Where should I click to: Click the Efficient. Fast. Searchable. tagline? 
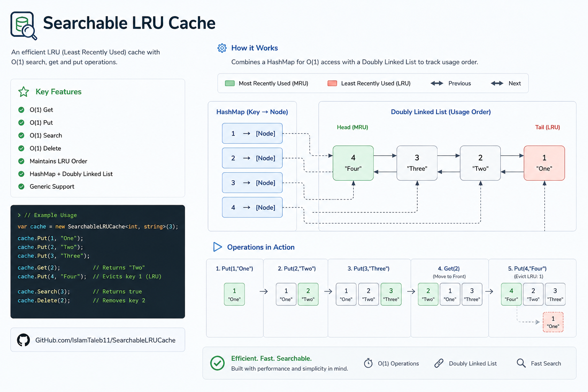(x=271, y=359)
